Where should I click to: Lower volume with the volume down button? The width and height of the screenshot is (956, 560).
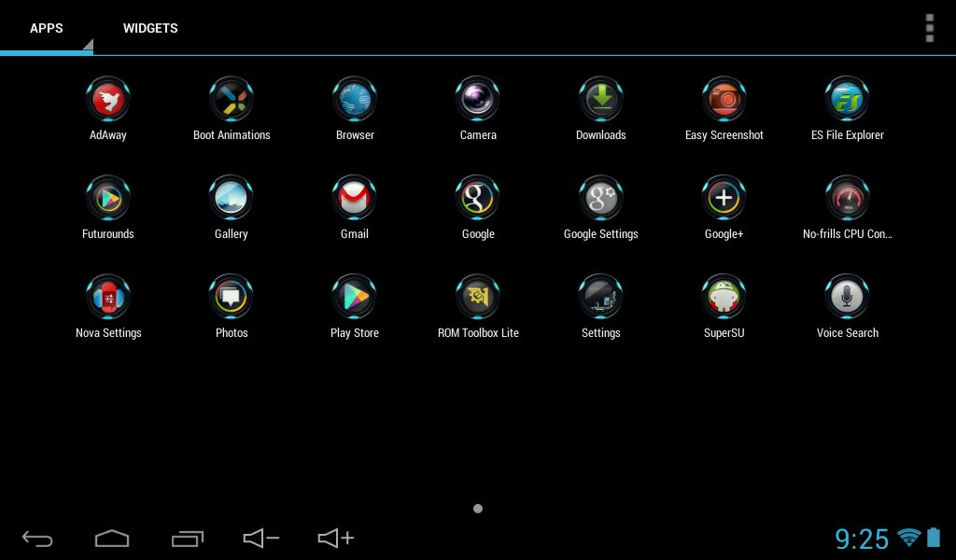261,538
